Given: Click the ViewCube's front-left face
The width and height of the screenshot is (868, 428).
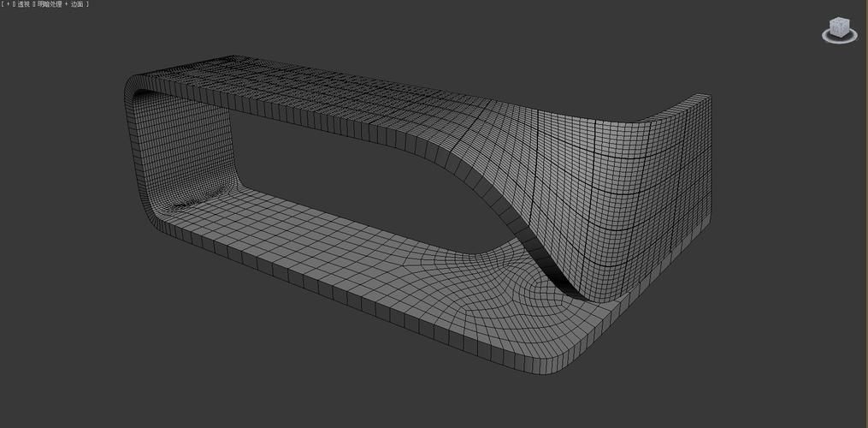Looking at the screenshot, I should [836, 30].
